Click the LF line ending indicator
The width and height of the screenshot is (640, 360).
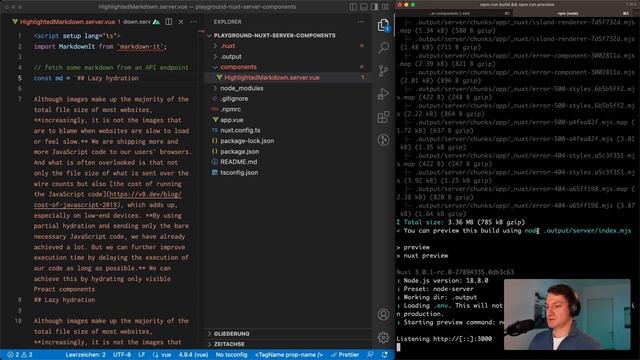coord(142,355)
